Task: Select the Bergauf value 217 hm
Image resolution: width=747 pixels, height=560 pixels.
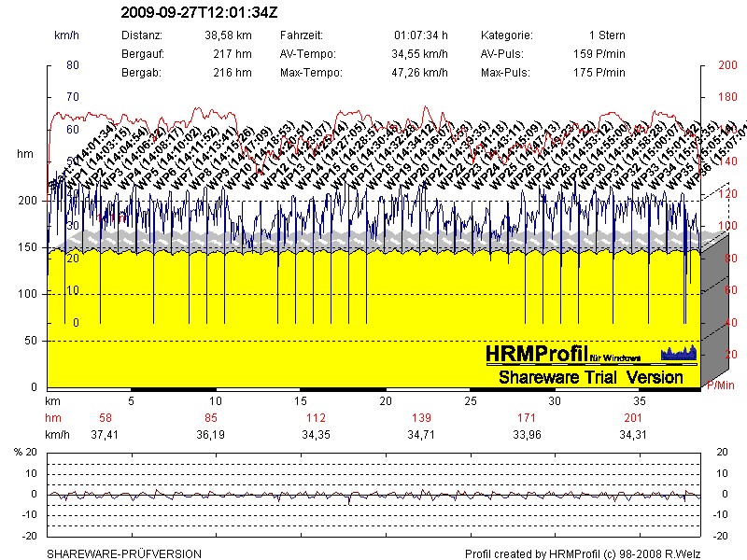Action: [x=233, y=53]
